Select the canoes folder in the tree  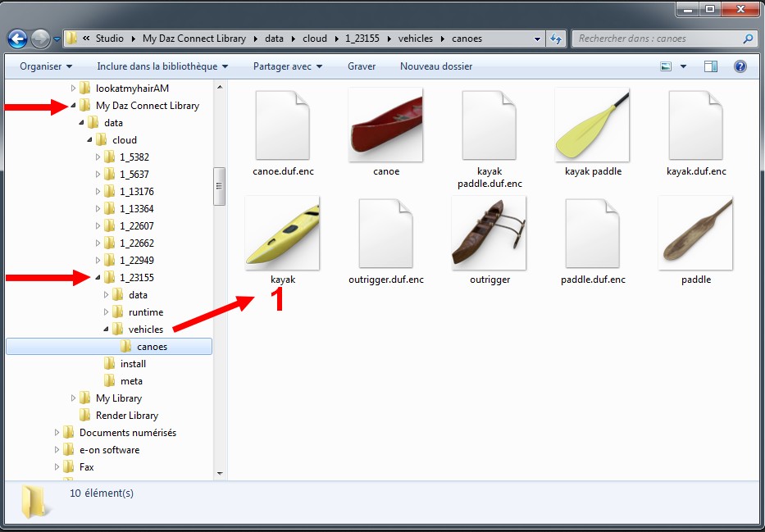click(109, 346)
